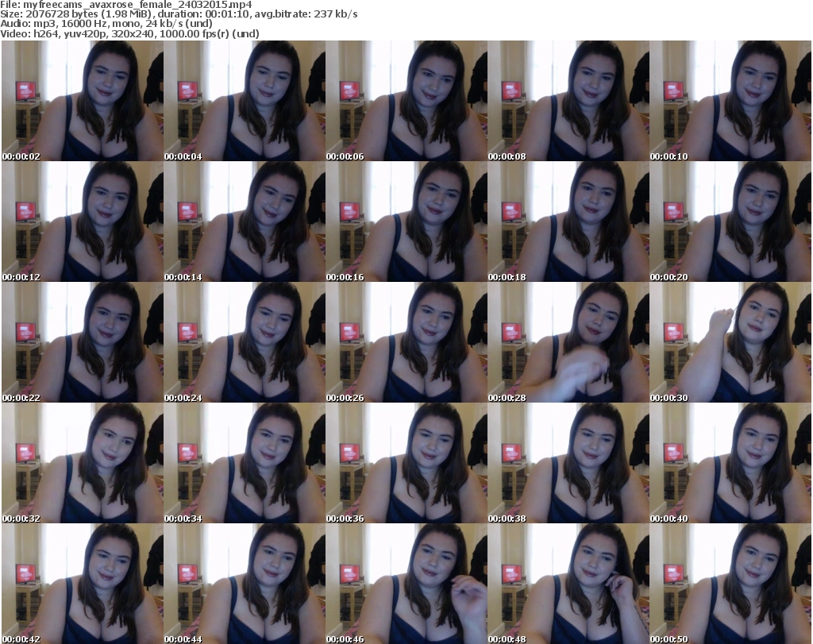This screenshot has width=813, height=644.
Task: Click the 'Size: 2076728 bytes' header line
Action: click(179, 14)
